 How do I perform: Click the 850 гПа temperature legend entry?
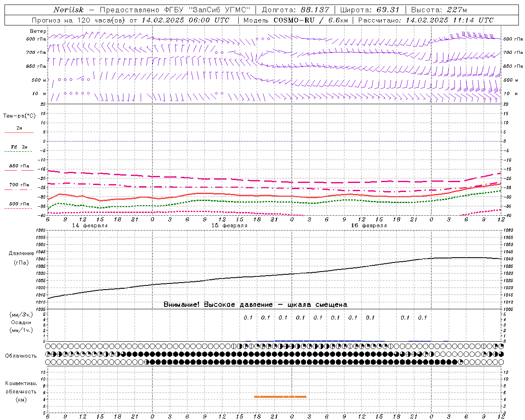point(19,166)
